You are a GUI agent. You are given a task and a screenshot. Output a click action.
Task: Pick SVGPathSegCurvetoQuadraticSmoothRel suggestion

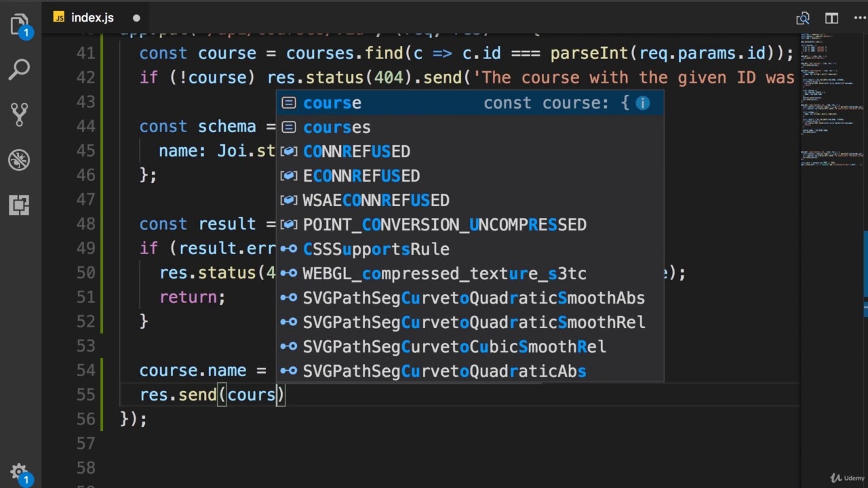470,323
